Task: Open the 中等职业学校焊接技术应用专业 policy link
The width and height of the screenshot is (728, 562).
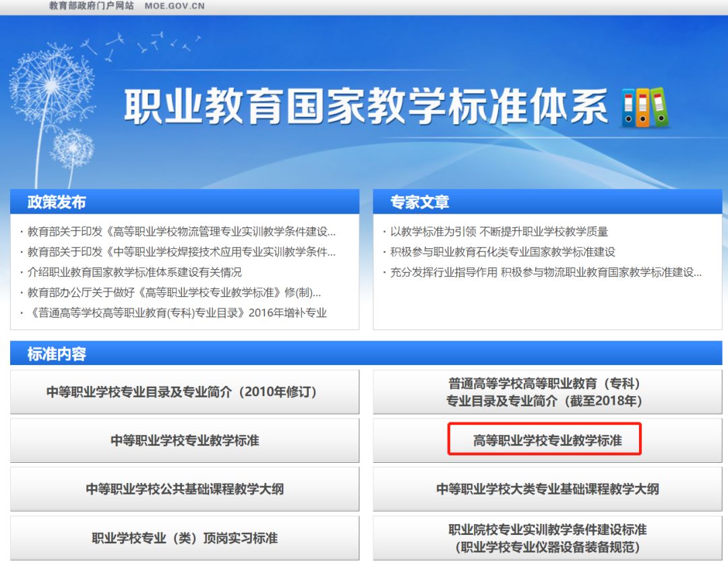Action: [181, 252]
